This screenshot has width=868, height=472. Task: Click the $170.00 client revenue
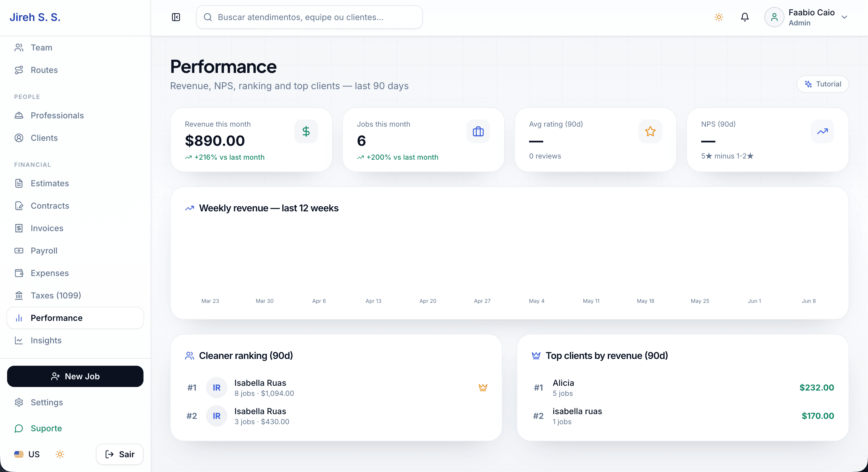pos(818,416)
